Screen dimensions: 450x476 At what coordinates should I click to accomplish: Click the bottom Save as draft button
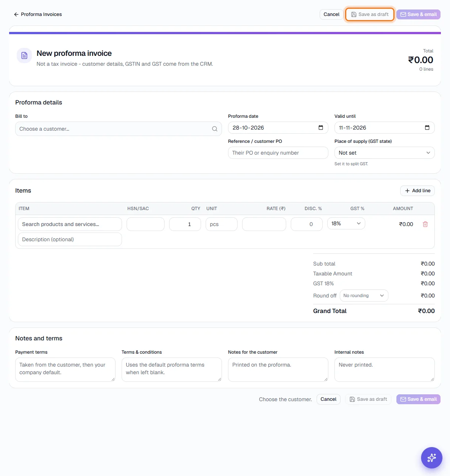[368, 399]
